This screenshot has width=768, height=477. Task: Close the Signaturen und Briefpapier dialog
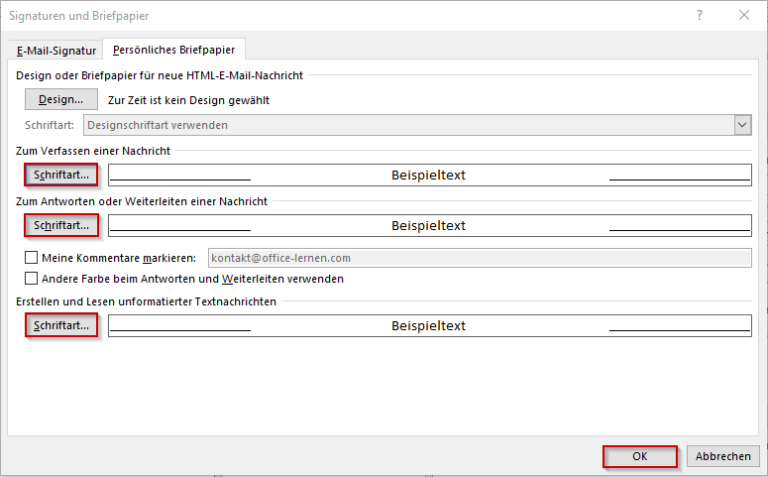743,15
